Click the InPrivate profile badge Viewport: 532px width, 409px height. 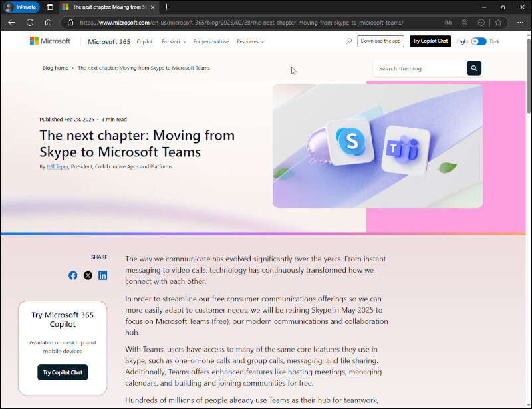[22, 7]
